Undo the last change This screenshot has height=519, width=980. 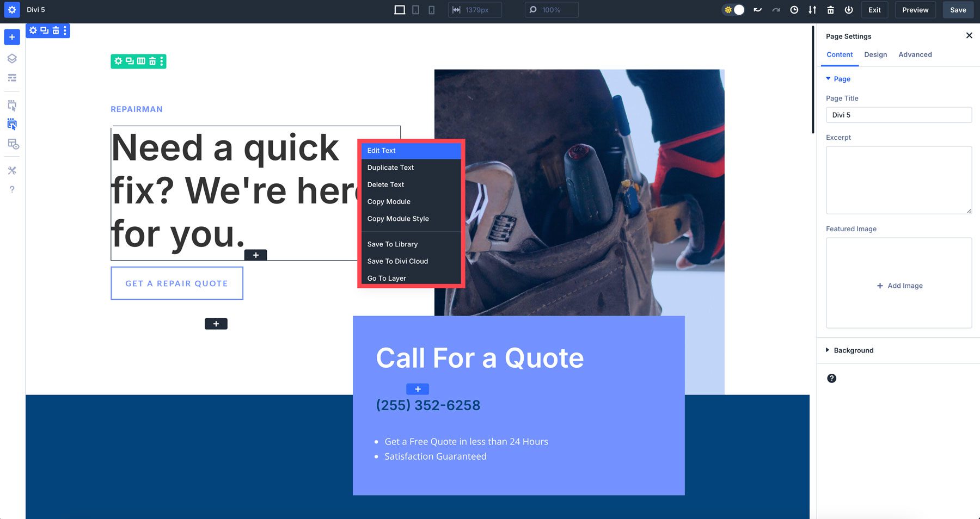757,10
